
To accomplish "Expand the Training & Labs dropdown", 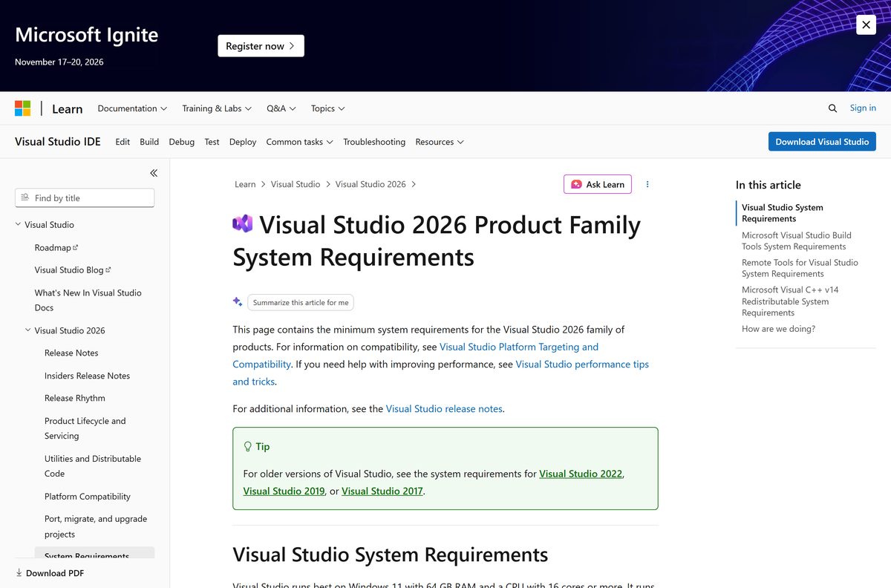I will 217,108.
